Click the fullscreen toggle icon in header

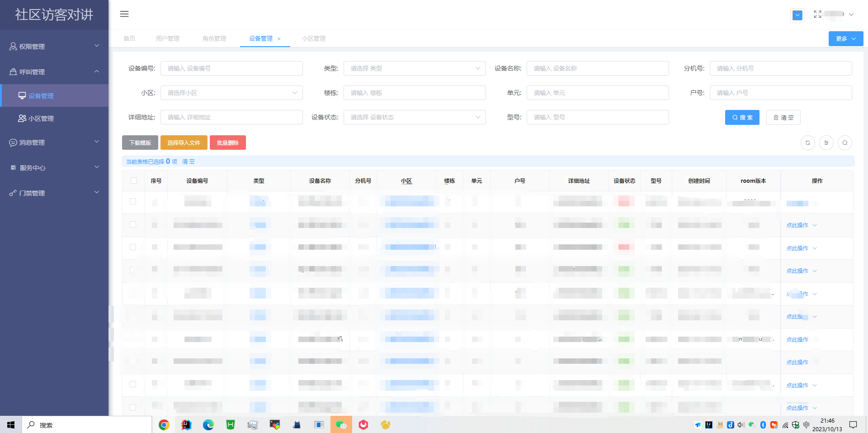point(817,14)
